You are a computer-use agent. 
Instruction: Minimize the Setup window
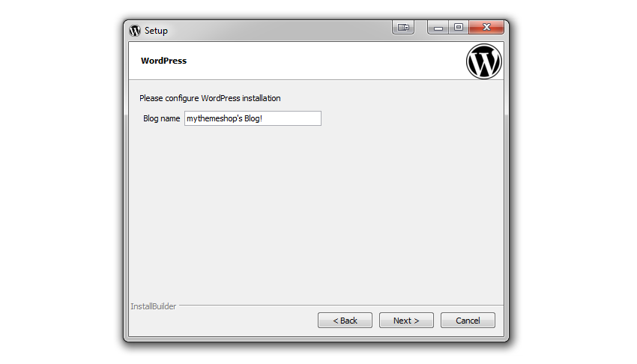[x=438, y=27]
